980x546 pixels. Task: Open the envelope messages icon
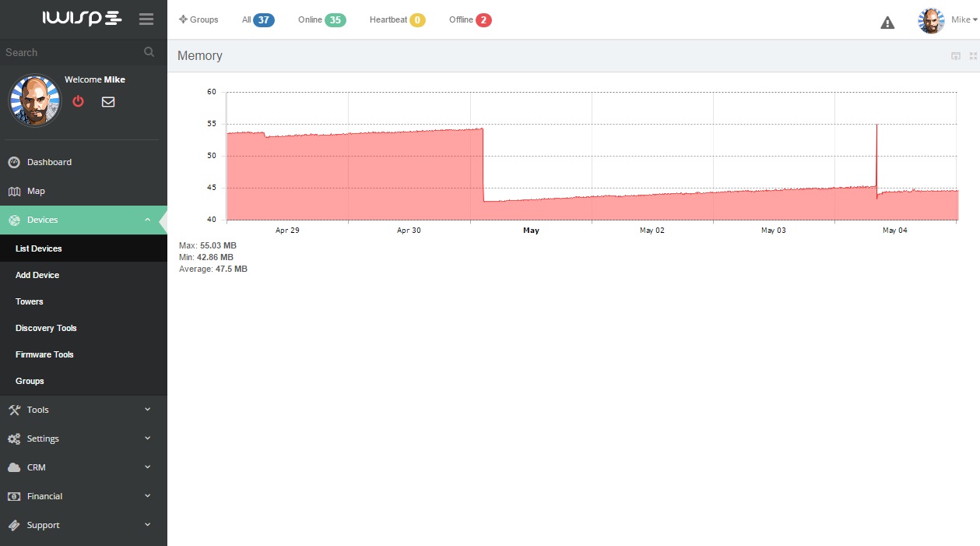pos(108,101)
